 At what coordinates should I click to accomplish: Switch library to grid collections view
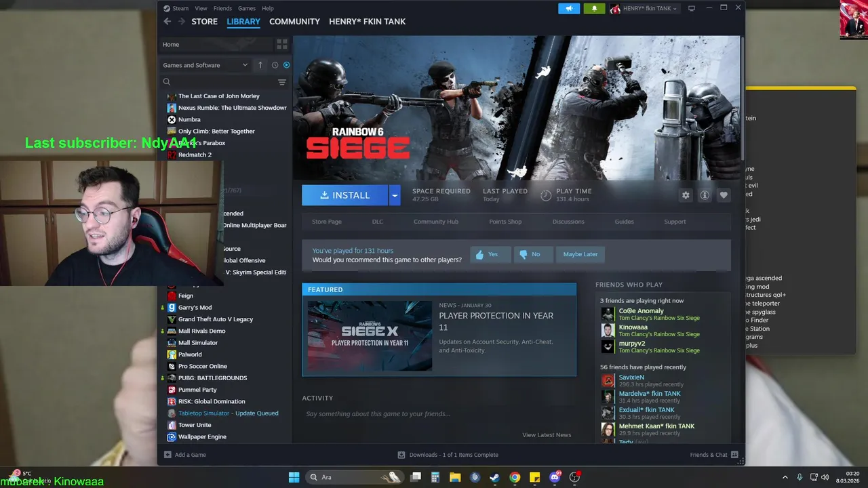click(x=282, y=44)
